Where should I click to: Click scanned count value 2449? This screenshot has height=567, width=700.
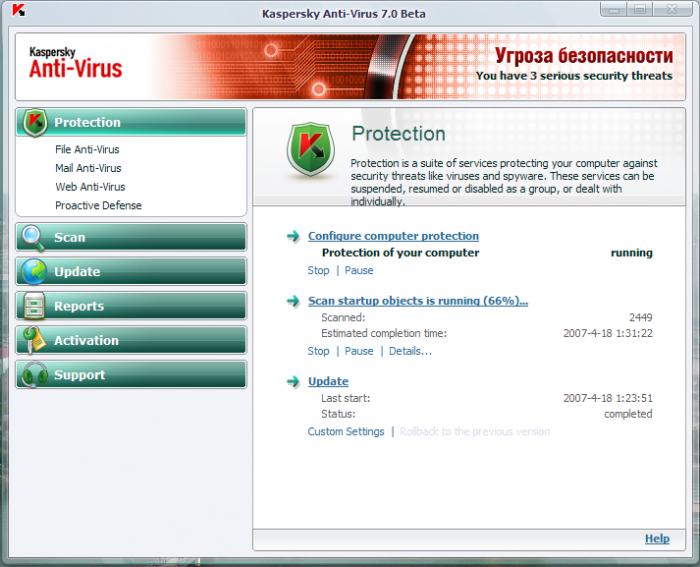point(641,317)
